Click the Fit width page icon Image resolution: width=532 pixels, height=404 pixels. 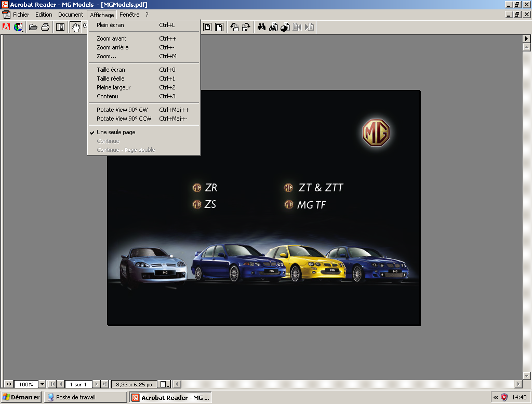click(220, 27)
